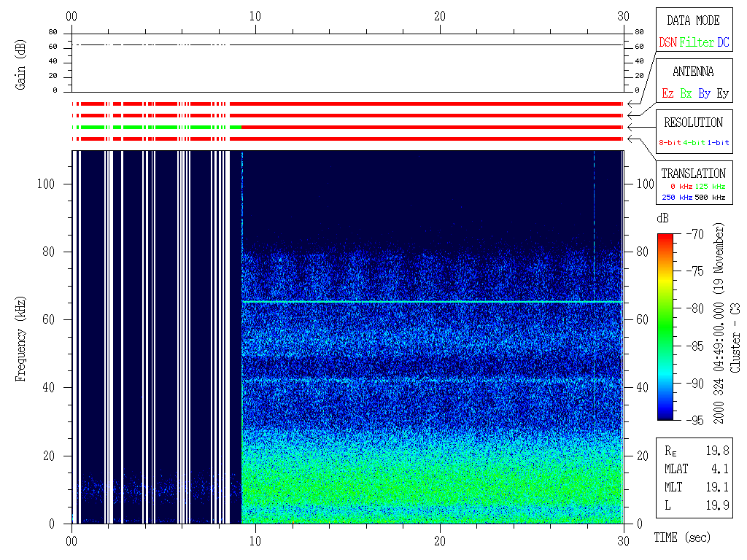
Task: Click the red DSN data mode label
Action: tap(667, 43)
